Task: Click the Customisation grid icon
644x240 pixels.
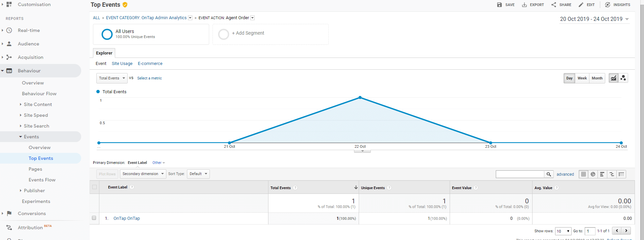Action: [9, 4]
